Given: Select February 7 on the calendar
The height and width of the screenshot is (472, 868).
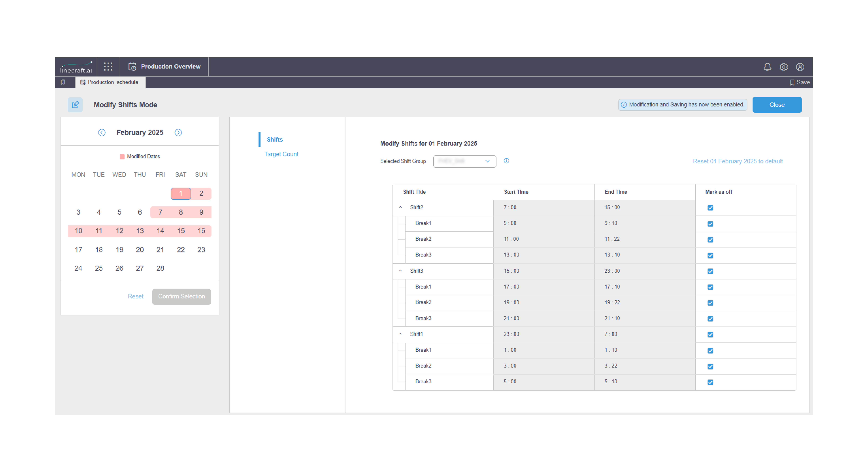Looking at the screenshot, I should click(160, 212).
